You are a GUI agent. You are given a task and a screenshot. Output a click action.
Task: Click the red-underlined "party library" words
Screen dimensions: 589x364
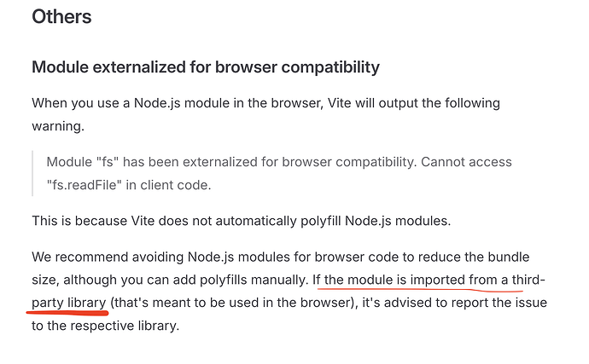pyautogui.click(x=69, y=303)
